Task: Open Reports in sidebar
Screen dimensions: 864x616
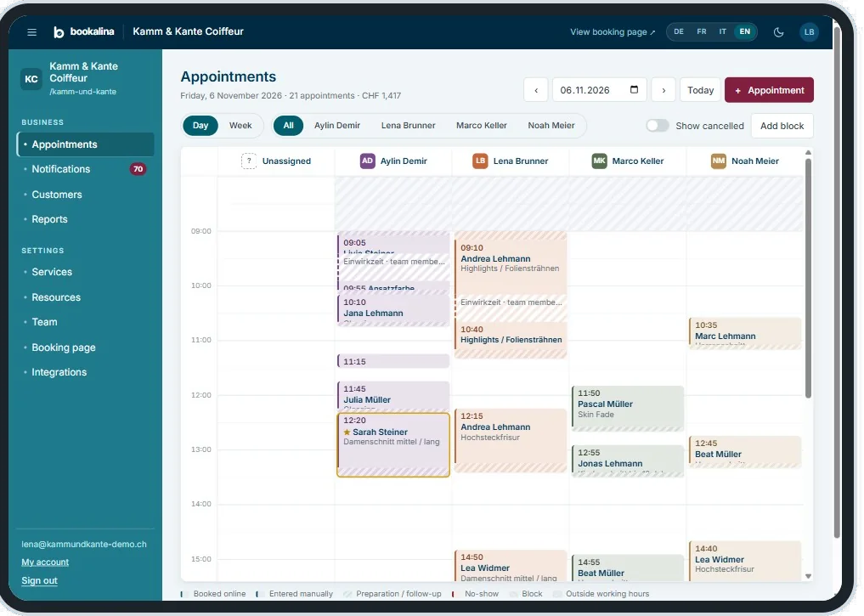Action: [x=86, y=219]
